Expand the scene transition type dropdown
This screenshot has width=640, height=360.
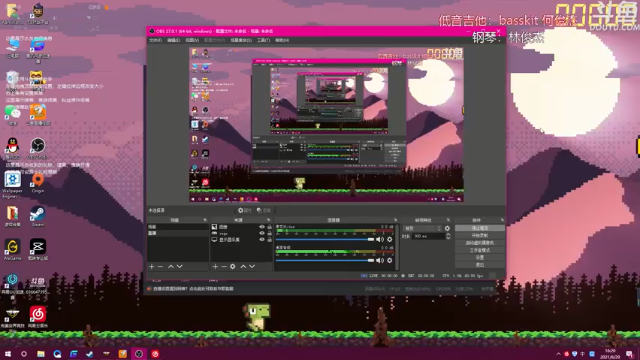pos(422,229)
